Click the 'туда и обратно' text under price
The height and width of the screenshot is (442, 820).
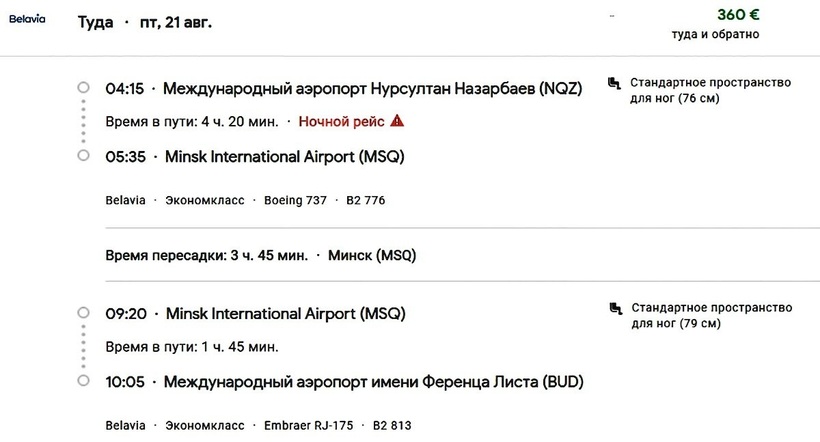(x=715, y=35)
